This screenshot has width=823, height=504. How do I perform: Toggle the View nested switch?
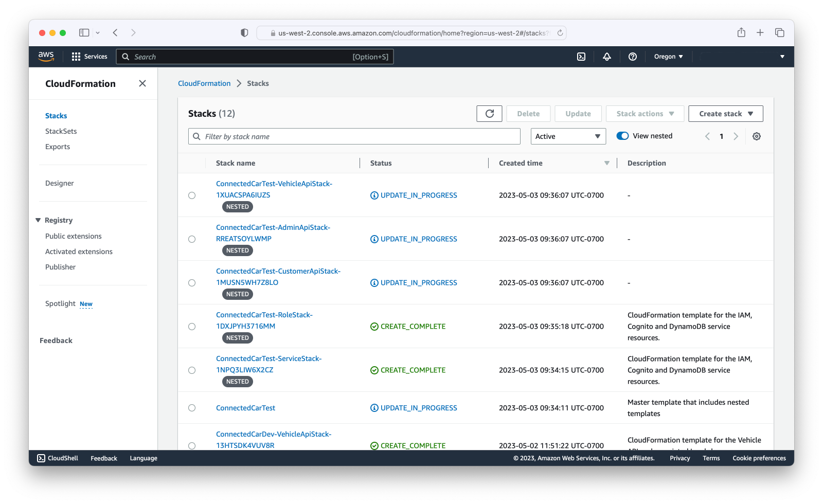click(x=622, y=136)
